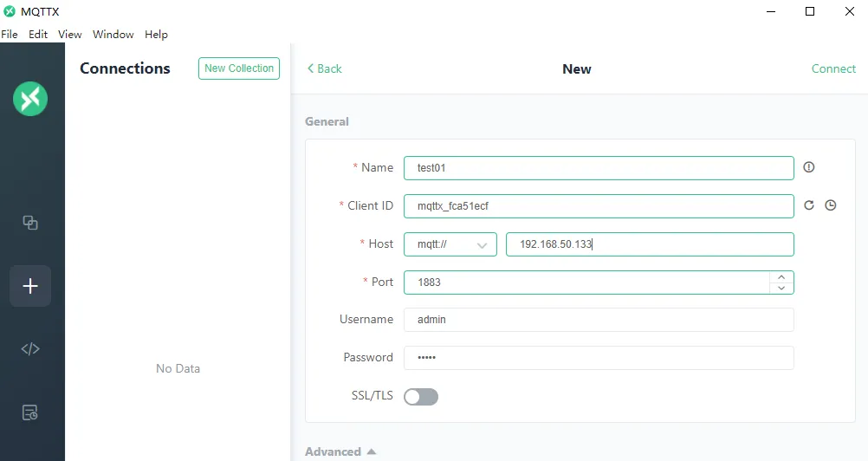Close the MQTTX window

coord(850,11)
